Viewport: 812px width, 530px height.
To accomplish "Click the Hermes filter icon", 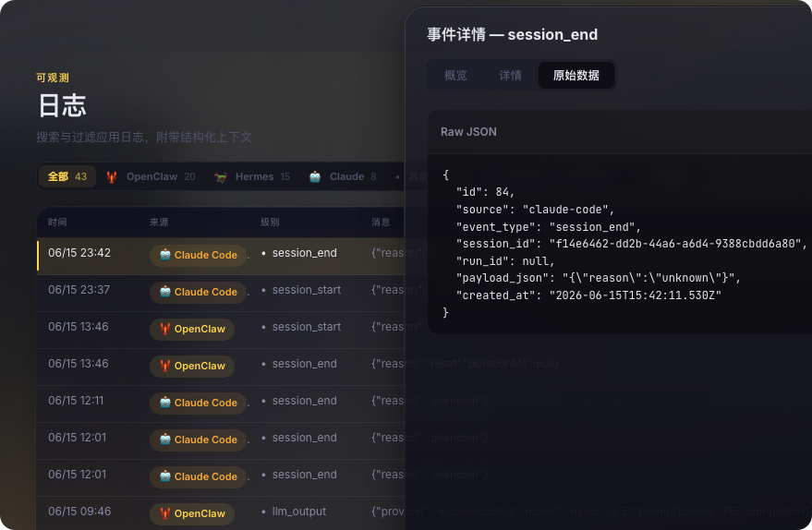I will tap(221, 177).
